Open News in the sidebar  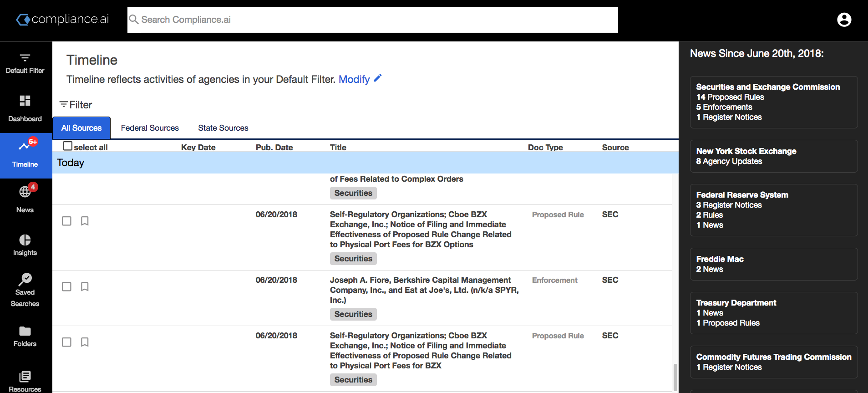point(25,199)
